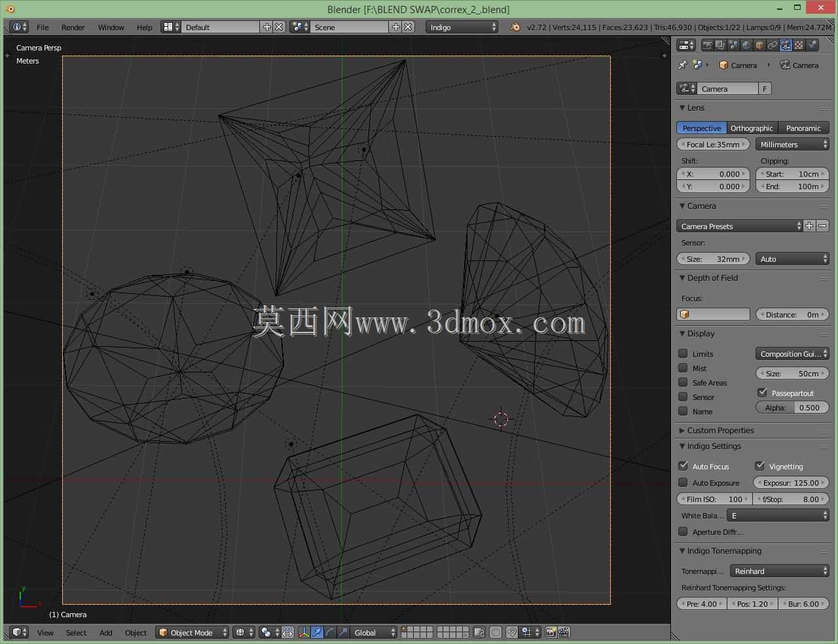Toggle the 3D manipulator axes icon

pos(304,632)
